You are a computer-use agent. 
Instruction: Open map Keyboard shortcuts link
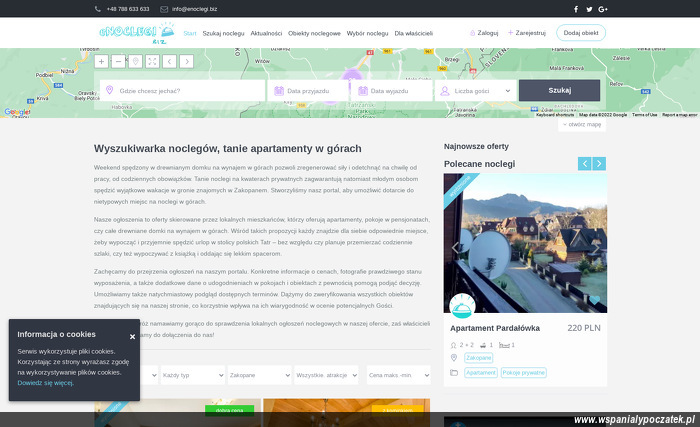pos(555,115)
